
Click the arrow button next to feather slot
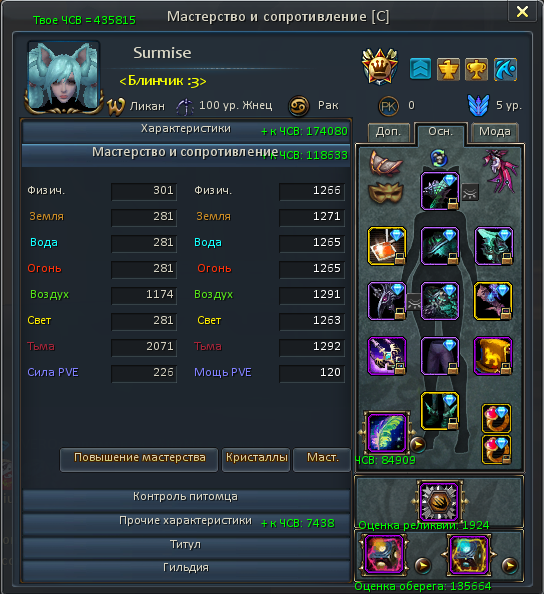coord(418,444)
